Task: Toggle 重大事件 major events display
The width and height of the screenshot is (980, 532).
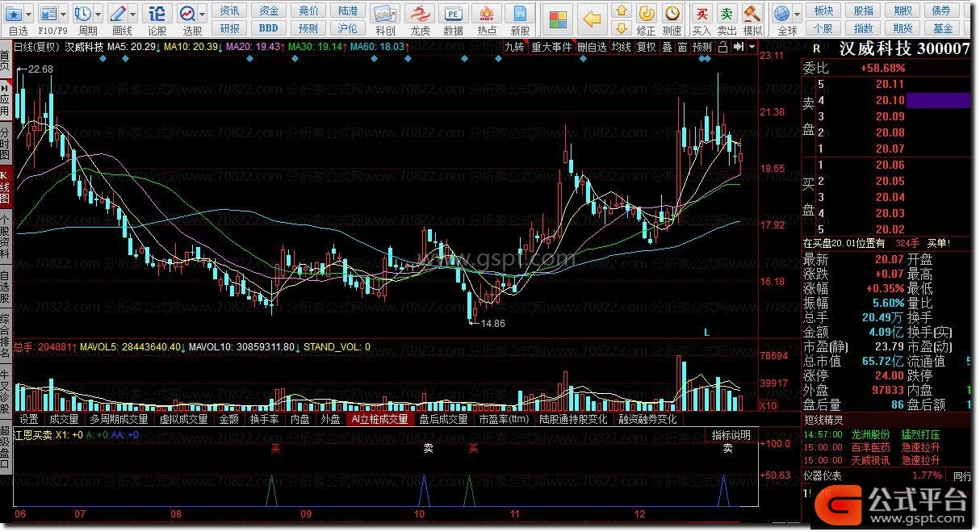Action: click(551, 47)
